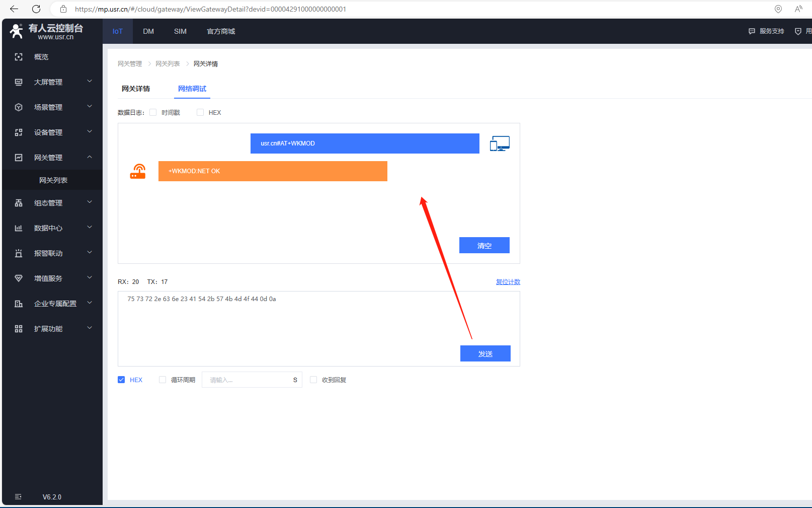The image size is (812, 508).
Task: Click the 大屏管理 sidebar icon
Action: (x=19, y=82)
